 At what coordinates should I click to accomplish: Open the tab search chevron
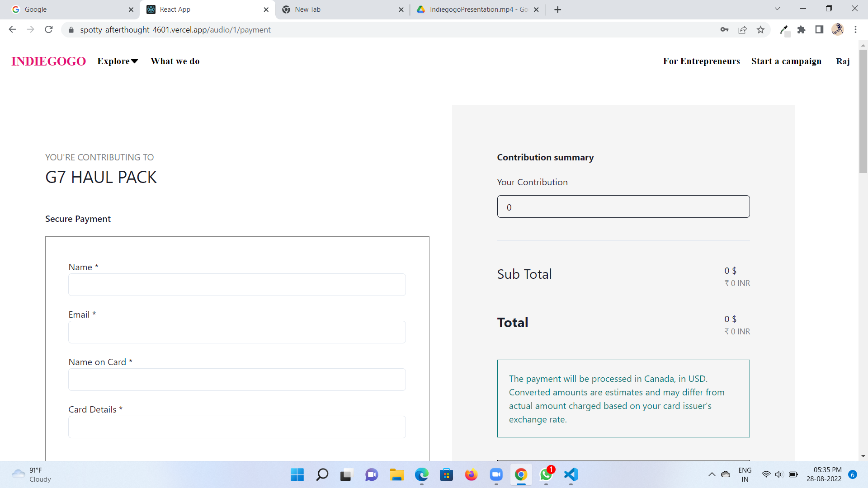coord(777,9)
